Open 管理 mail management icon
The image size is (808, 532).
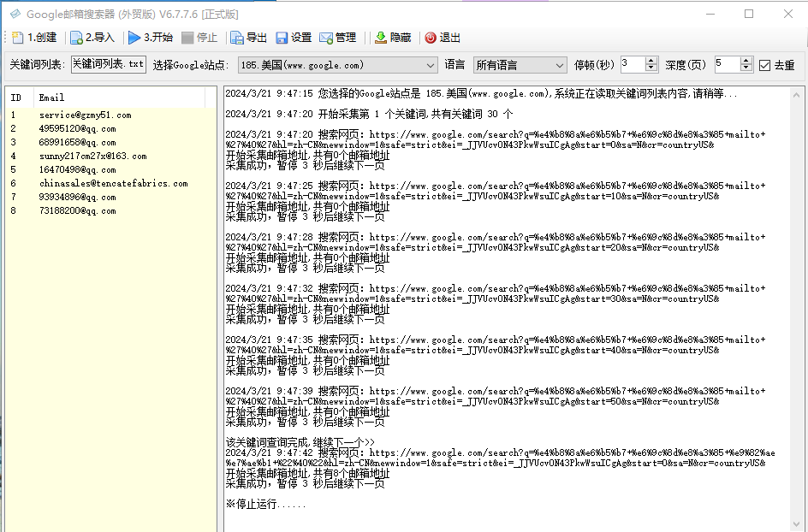(x=325, y=38)
